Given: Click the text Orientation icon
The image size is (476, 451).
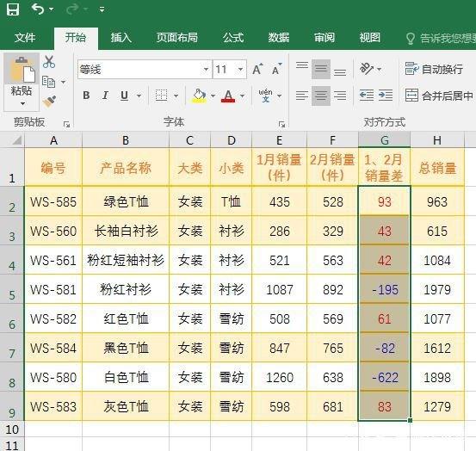Looking at the screenshot, I should tap(367, 69).
